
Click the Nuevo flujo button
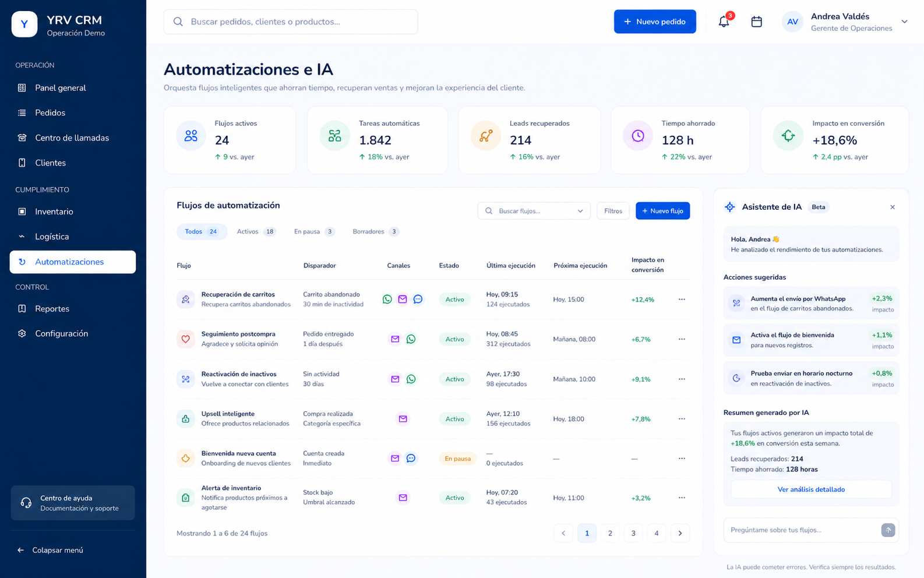tap(662, 211)
